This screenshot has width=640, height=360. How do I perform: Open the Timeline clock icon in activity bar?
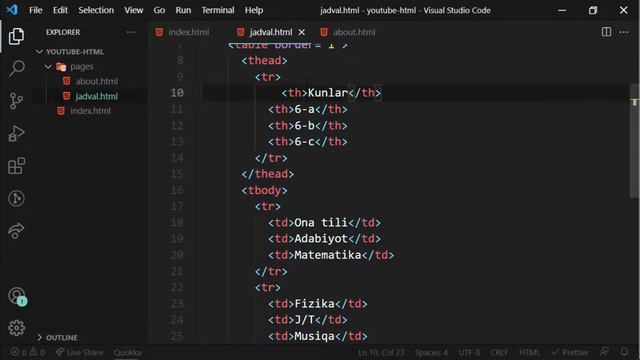click(16, 198)
